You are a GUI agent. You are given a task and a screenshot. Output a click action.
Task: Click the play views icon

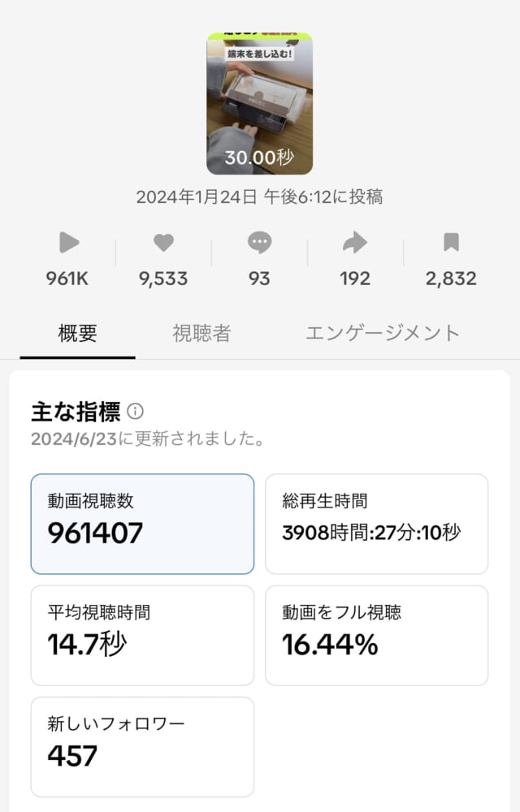68,242
